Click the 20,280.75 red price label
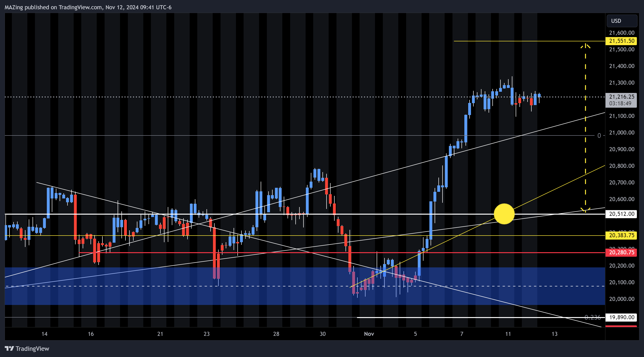This screenshot has width=644, height=357. pyautogui.click(x=621, y=252)
